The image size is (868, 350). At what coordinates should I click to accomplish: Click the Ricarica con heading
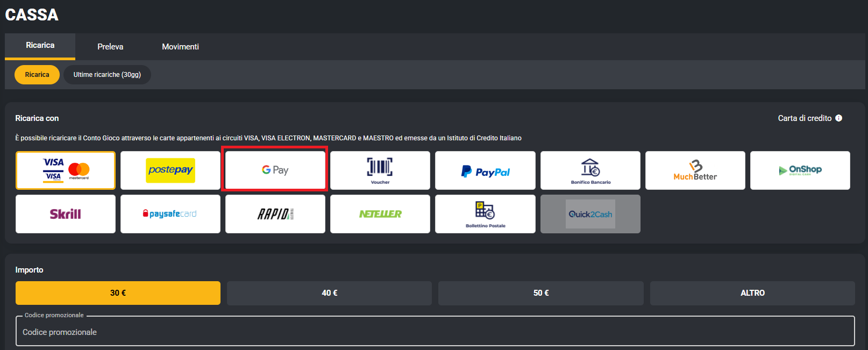coord(37,118)
